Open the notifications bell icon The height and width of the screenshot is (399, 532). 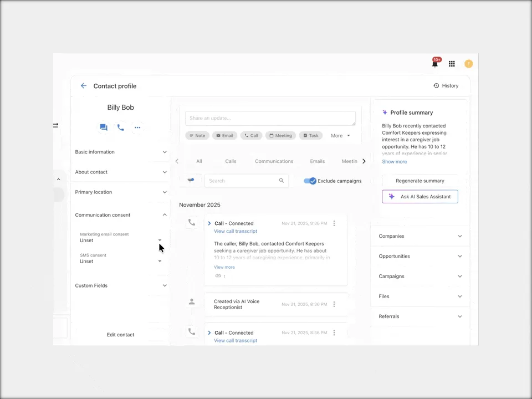[x=435, y=63]
